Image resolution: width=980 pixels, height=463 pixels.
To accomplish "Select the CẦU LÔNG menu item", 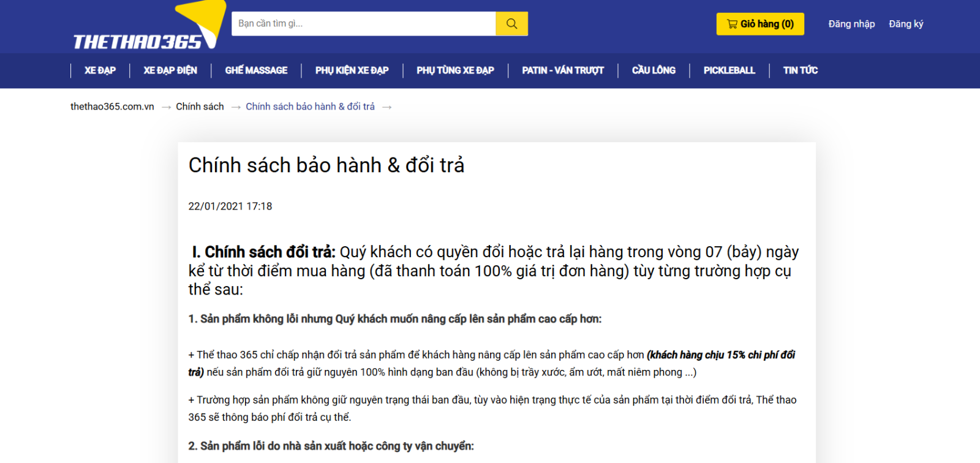I will coord(654,70).
